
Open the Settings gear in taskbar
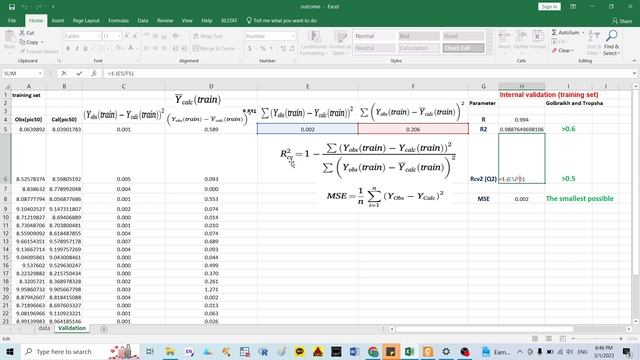446,351
